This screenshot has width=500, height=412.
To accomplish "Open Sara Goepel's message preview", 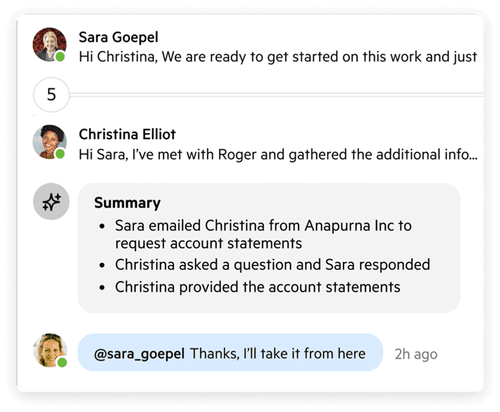I will [x=278, y=57].
